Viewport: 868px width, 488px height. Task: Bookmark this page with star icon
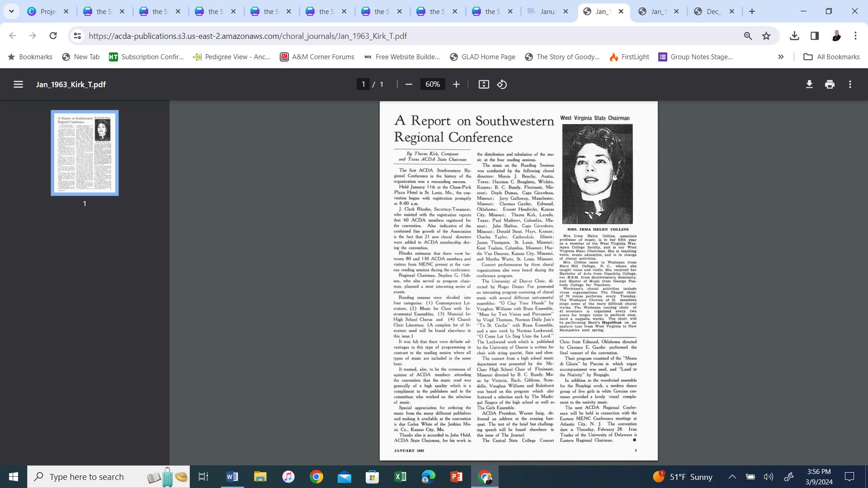[x=766, y=36]
